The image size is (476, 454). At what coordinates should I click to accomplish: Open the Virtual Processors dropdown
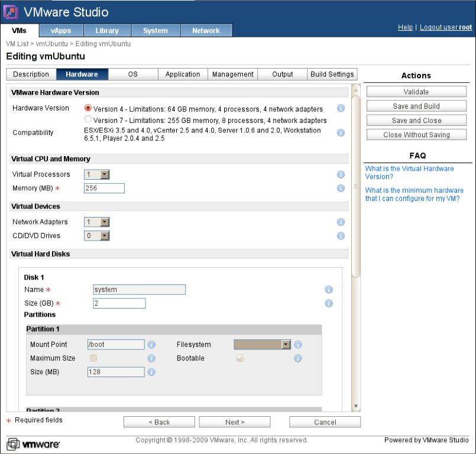coord(97,174)
